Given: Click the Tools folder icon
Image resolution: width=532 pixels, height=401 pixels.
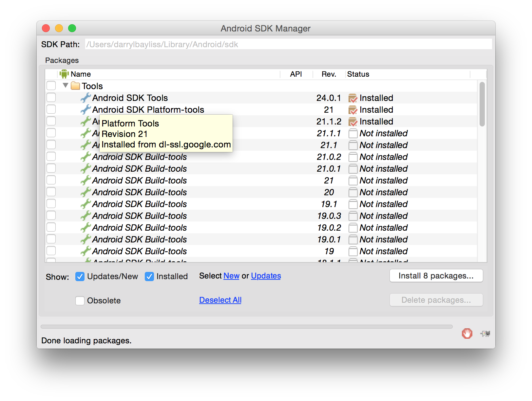Looking at the screenshot, I should coord(75,86).
